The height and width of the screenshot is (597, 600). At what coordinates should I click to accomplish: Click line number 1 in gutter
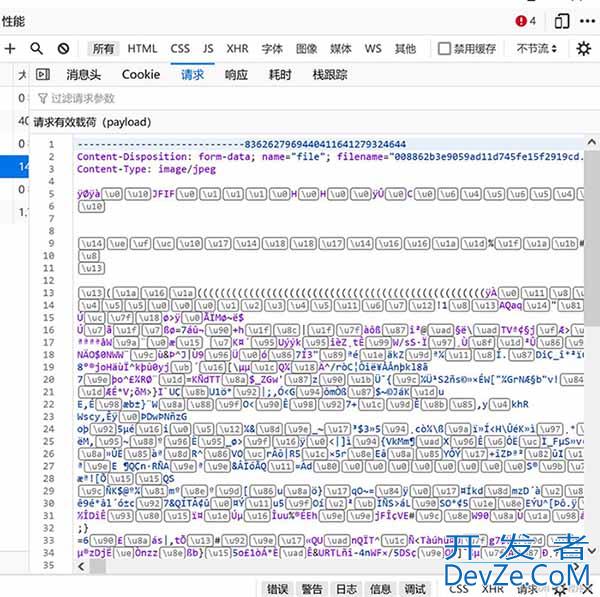tap(51, 144)
